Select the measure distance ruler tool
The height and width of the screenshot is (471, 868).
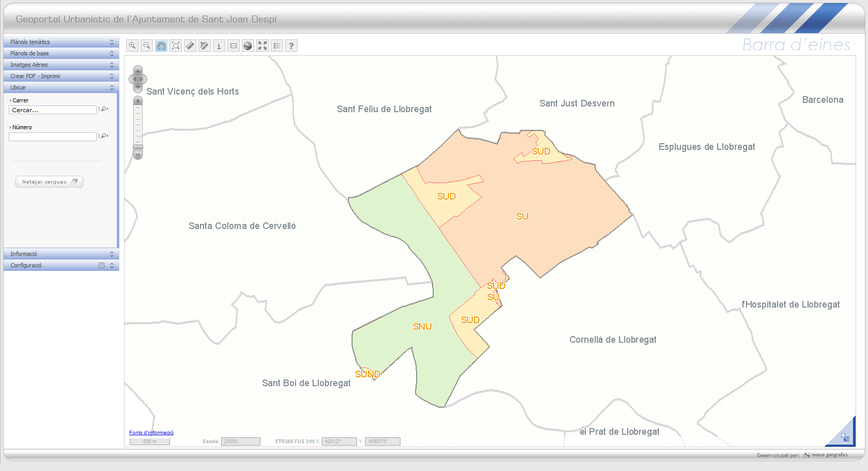(190, 45)
